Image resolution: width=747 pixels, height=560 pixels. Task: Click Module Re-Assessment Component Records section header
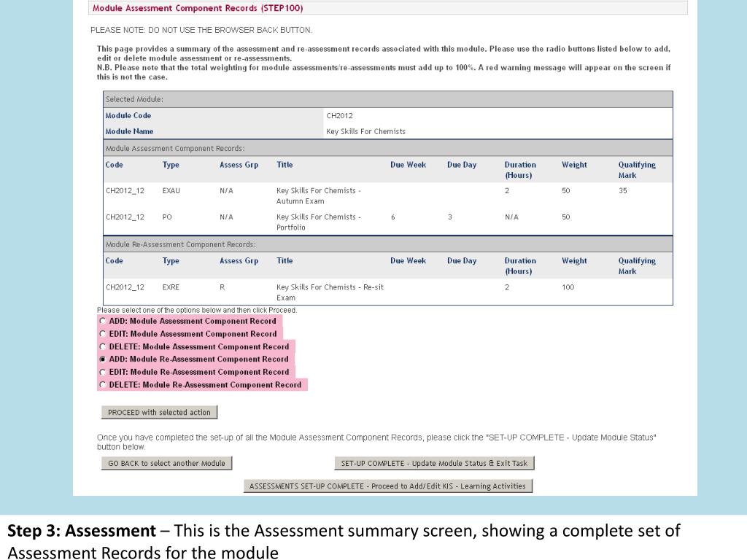pyautogui.click(x=388, y=244)
